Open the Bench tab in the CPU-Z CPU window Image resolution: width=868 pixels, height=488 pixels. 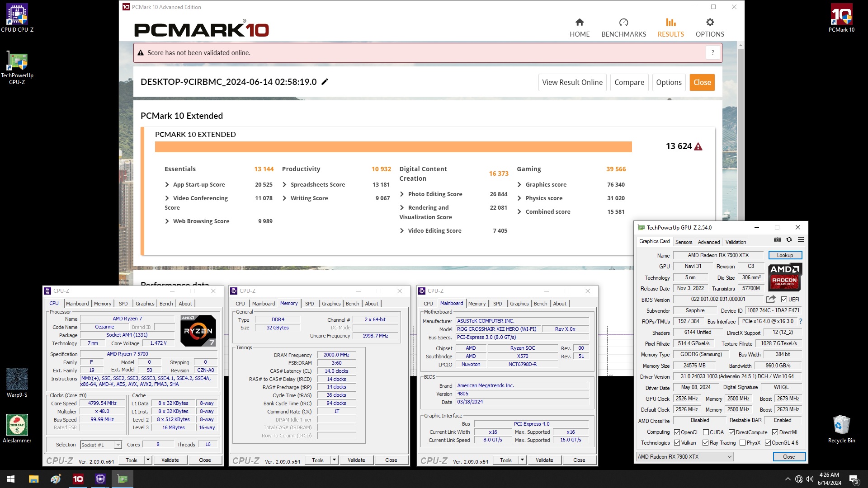click(166, 304)
